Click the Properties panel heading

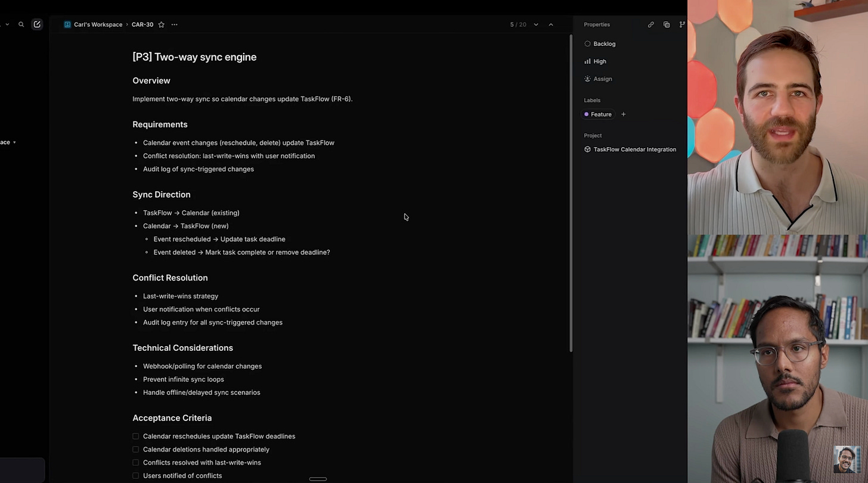(597, 24)
